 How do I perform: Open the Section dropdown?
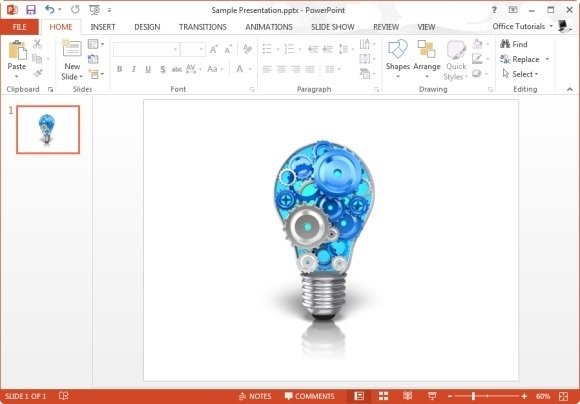click(x=96, y=74)
